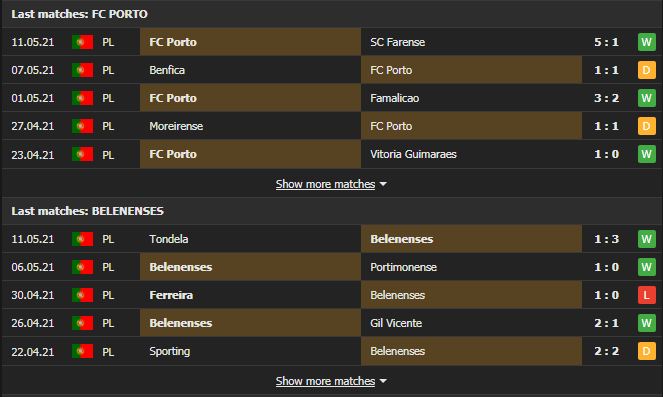Screen dimensions: 663x397
Task: Click the Portugal flag next to 23.04.21
Action: pos(82,154)
